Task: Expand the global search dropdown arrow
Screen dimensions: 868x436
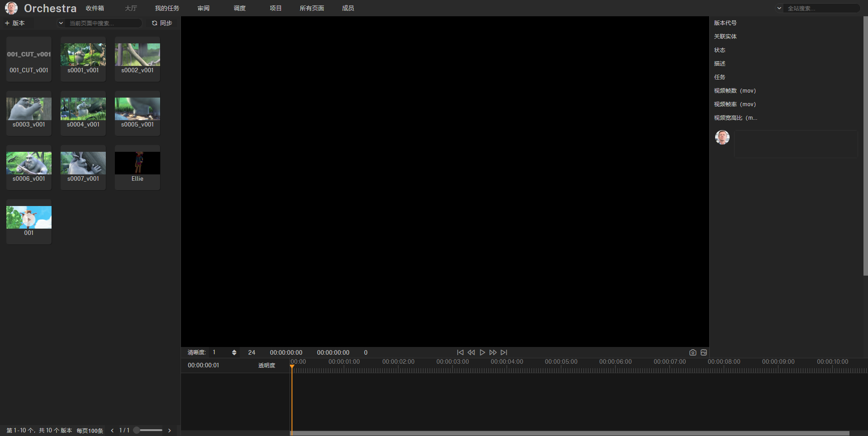Action: click(x=779, y=8)
